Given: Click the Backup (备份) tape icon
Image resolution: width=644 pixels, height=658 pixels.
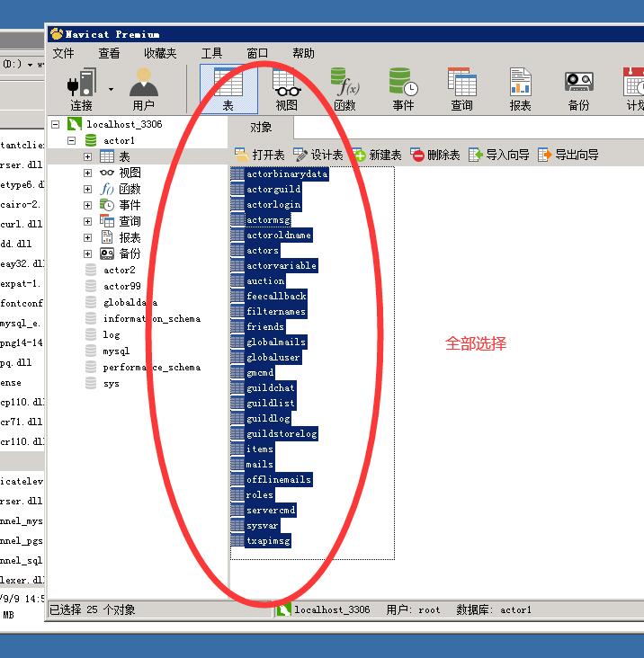Looking at the screenshot, I should coord(578,84).
